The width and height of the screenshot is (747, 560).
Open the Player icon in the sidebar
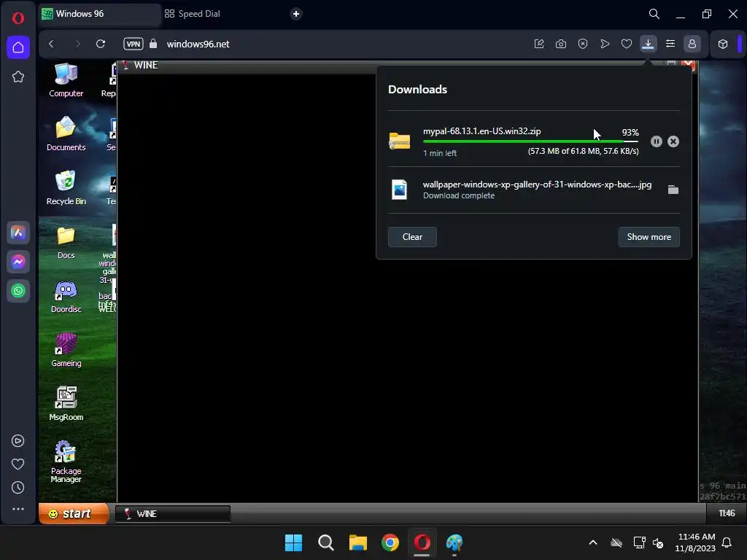coord(18,441)
